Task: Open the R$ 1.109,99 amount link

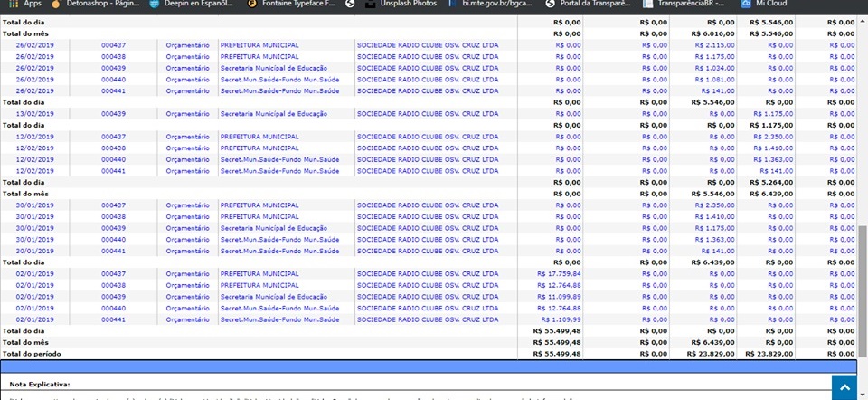Action: pos(561,319)
